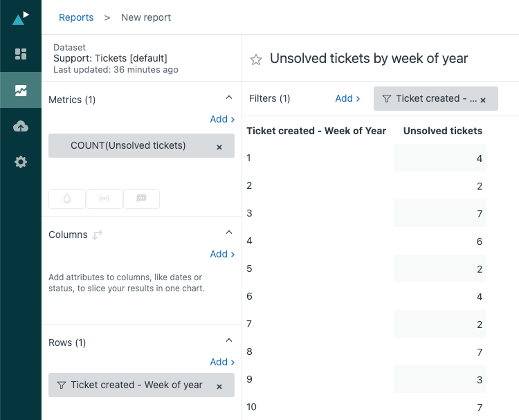The width and height of the screenshot is (519, 420).
Task: Open the Reports chart icon in sidebar
Action: coord(21,90)
